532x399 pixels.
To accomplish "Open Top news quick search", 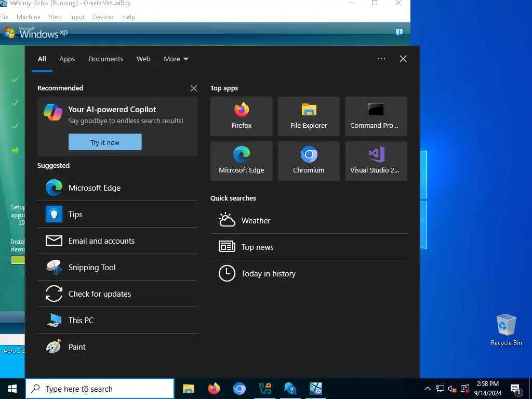I will tap(309, 247).
